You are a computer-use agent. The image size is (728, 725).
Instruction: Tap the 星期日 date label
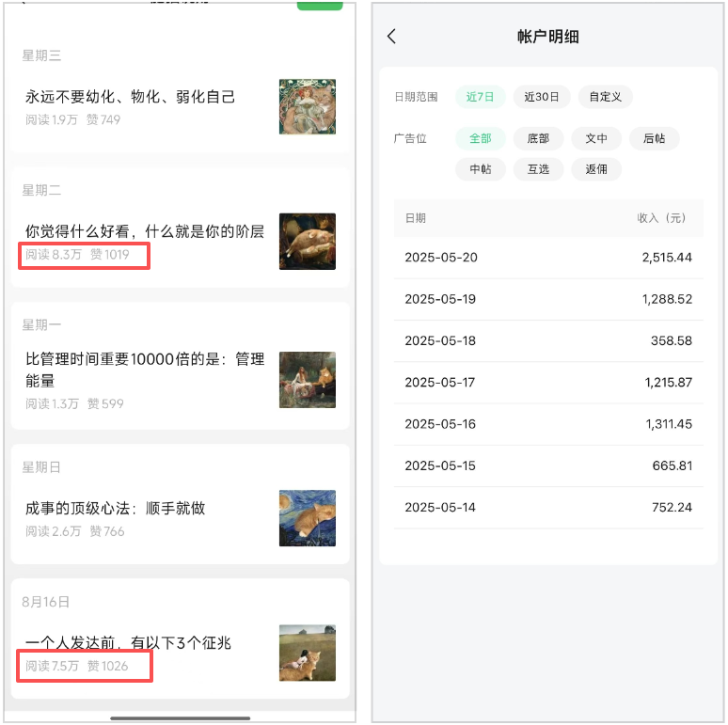point(41,467)
